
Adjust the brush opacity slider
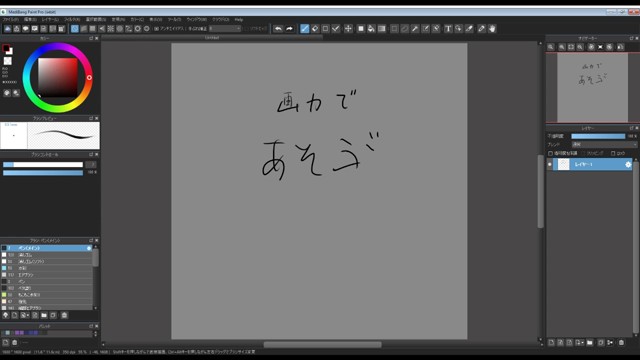(43, 173)
